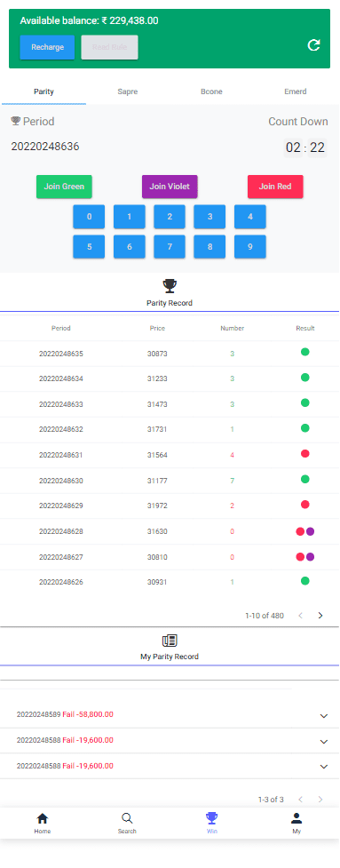Select number 6 button
Screen dimensions: 340x868
coord(130,247)
